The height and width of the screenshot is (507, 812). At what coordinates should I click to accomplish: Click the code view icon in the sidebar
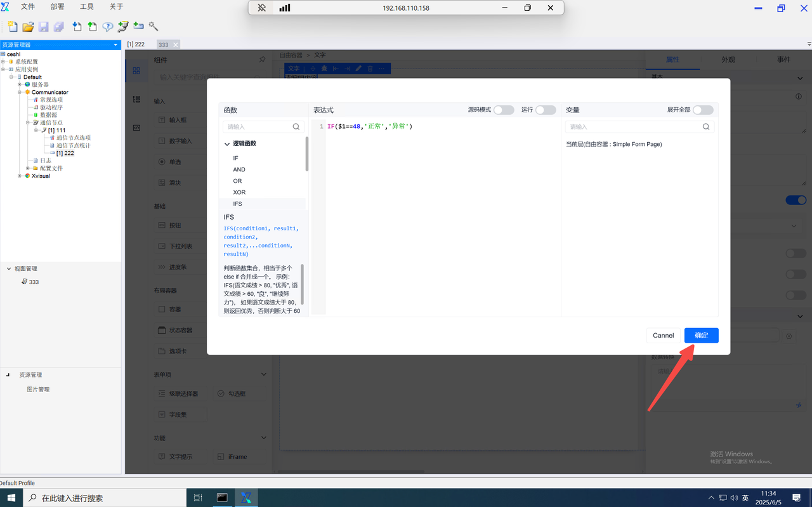[x=136, y=128]
